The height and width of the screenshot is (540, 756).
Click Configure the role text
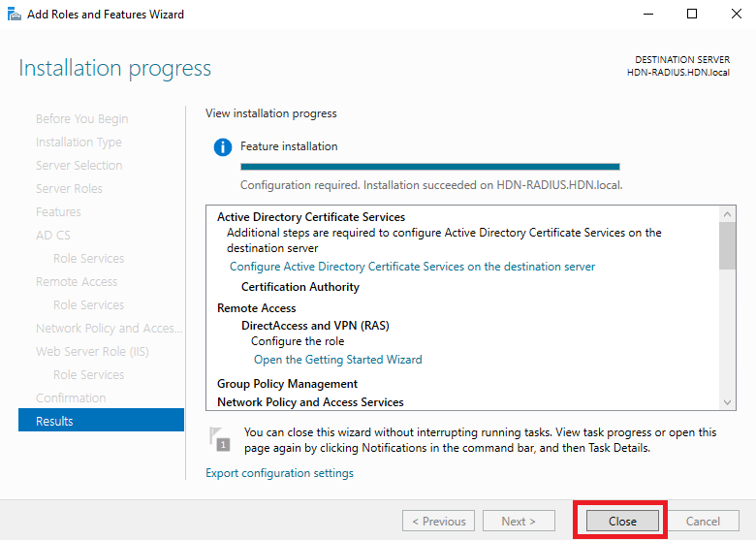point(298,341)
